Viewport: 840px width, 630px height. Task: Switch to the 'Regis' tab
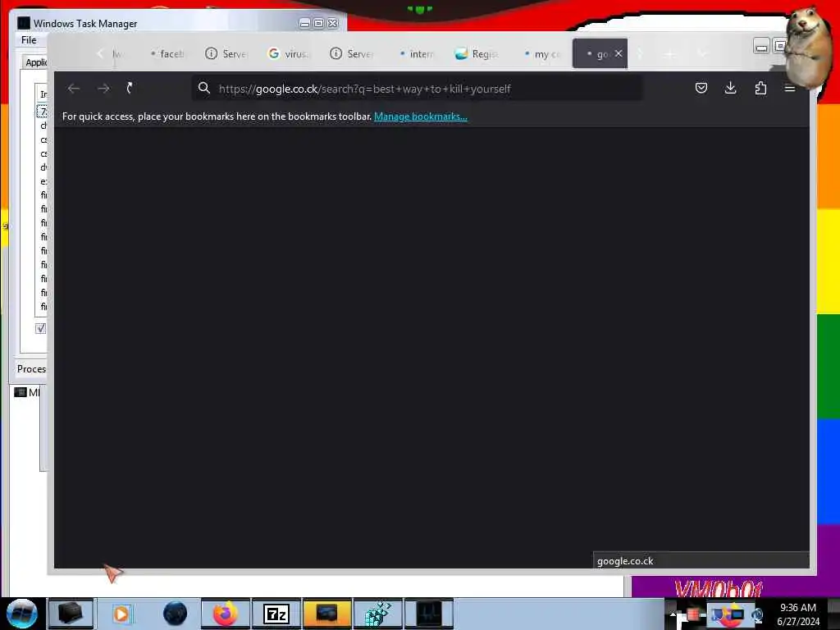pos(477,53)
